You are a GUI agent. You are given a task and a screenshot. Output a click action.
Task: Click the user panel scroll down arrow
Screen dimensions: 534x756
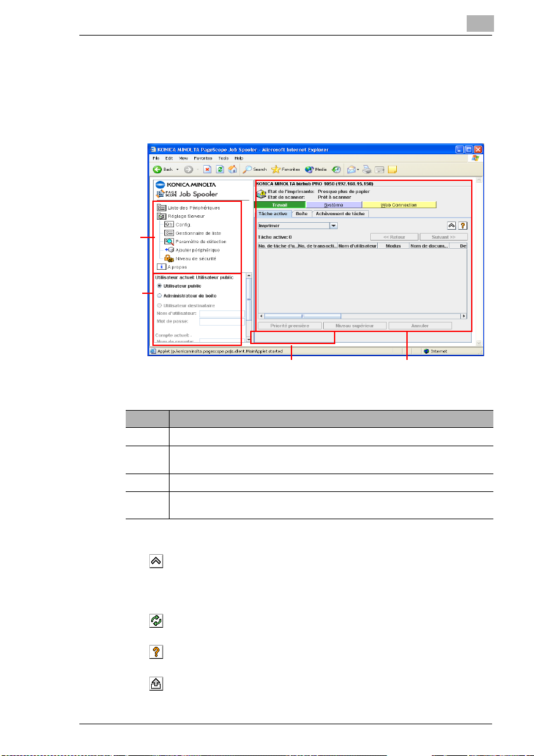249,340
